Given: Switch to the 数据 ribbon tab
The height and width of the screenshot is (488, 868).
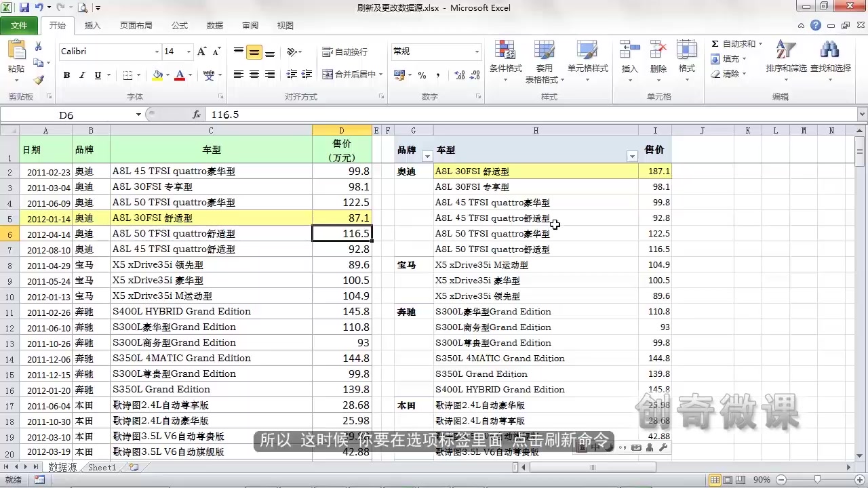Looking at the screenshot, I should [214, 25].
